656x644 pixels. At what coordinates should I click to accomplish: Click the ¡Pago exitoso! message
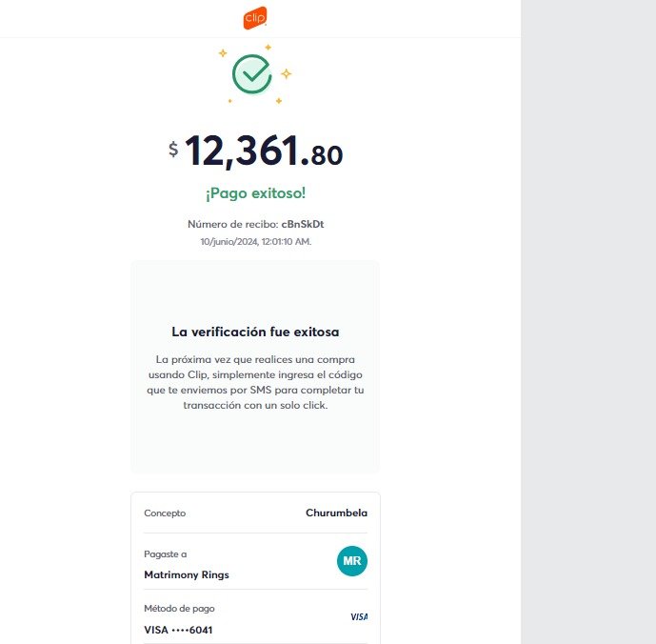pos(255,193)
